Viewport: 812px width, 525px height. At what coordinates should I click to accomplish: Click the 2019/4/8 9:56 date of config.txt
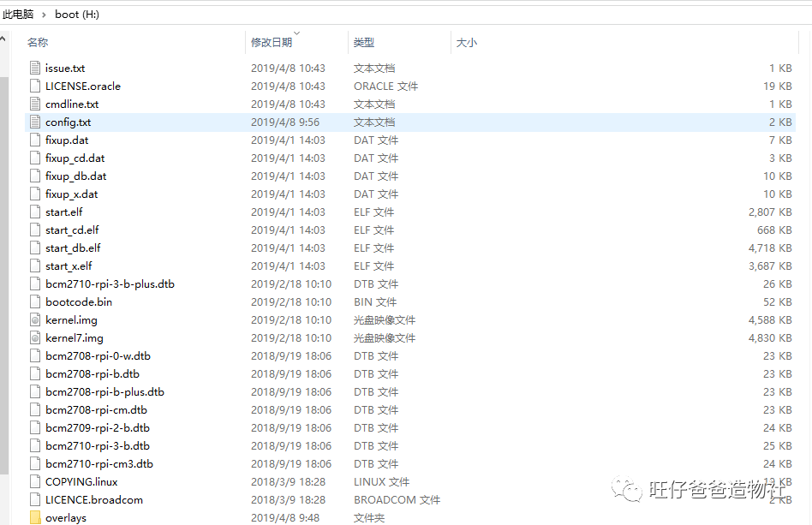click(285, 122)
